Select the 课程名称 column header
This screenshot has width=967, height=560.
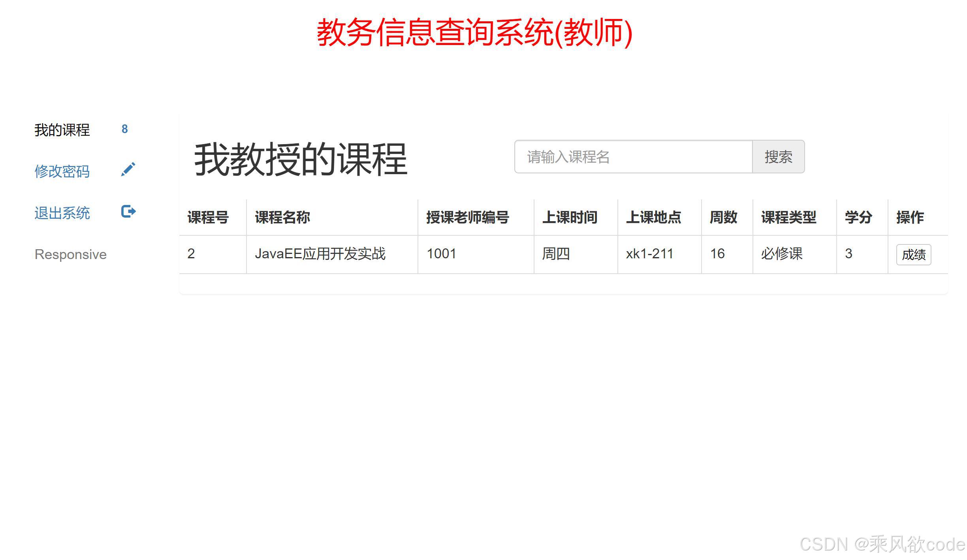(283, 217)
